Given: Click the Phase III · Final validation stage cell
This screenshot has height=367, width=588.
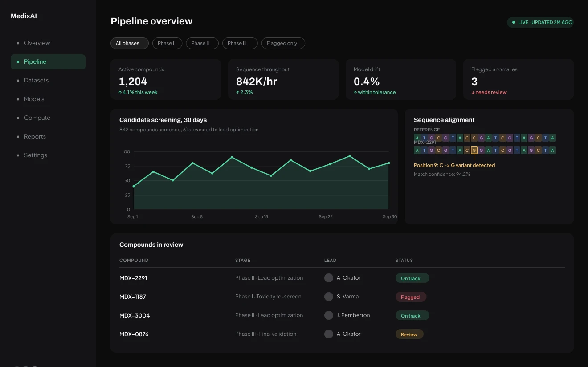Looking at the screenshot, I should coord(266,334).
